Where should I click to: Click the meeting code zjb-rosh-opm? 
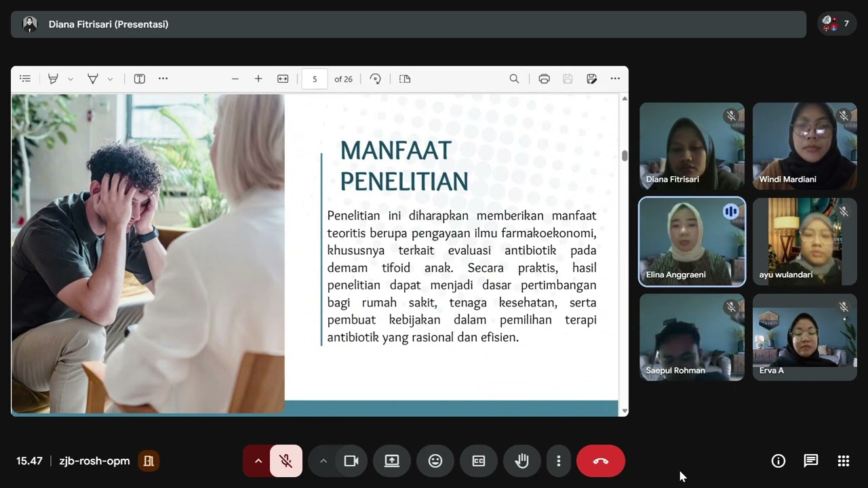(x=94, y=461)
